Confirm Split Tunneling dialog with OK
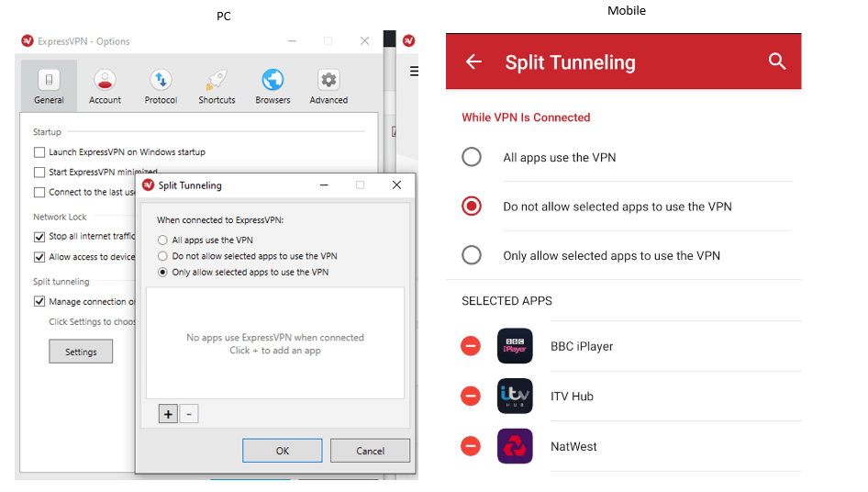The image size is (868, 492). pyautogui.click(x=283, y=451)
